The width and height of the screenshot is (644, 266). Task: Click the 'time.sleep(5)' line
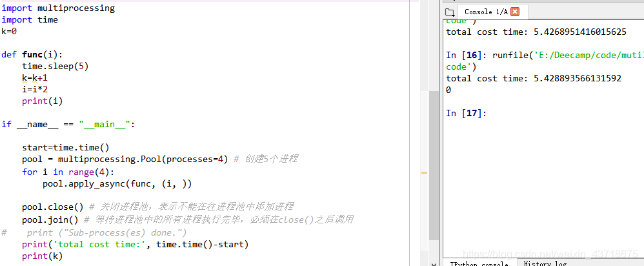[55, 66]
